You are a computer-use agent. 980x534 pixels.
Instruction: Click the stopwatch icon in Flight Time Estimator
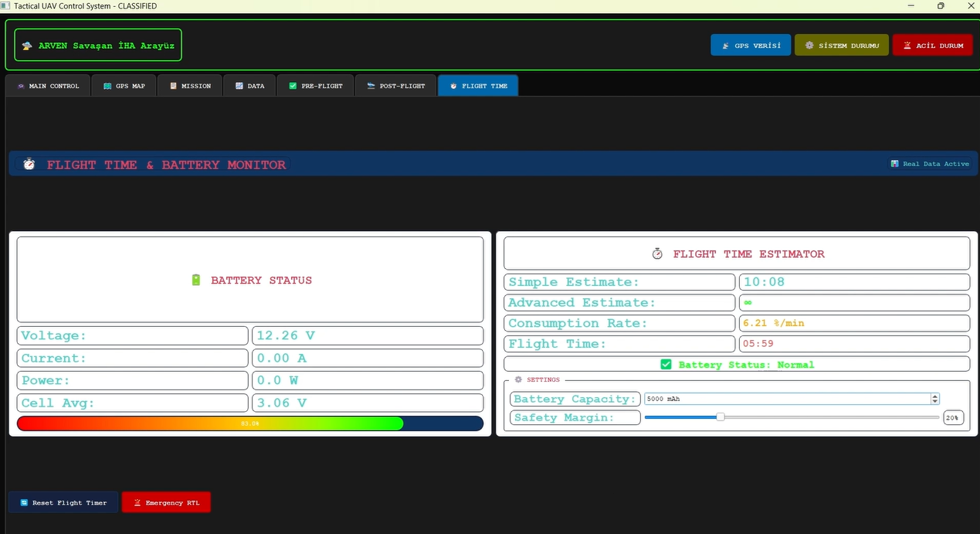coord(657,253)
